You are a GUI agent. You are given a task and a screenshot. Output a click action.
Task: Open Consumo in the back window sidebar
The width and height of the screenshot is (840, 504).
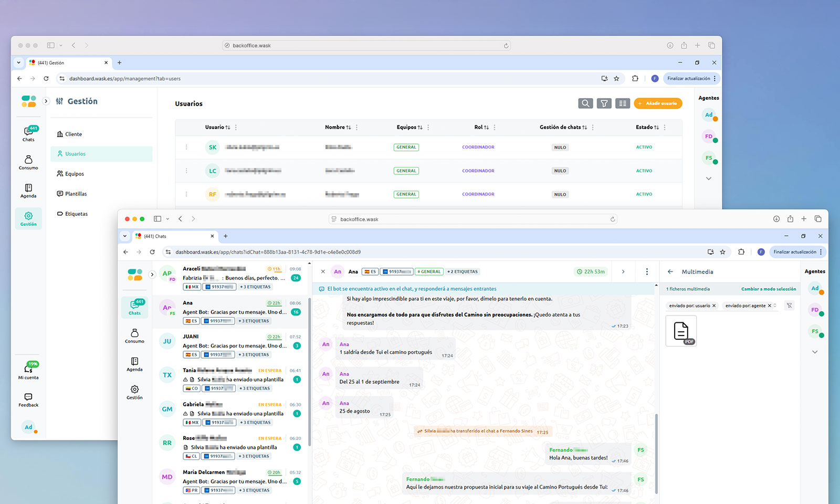tap(28, 162)
